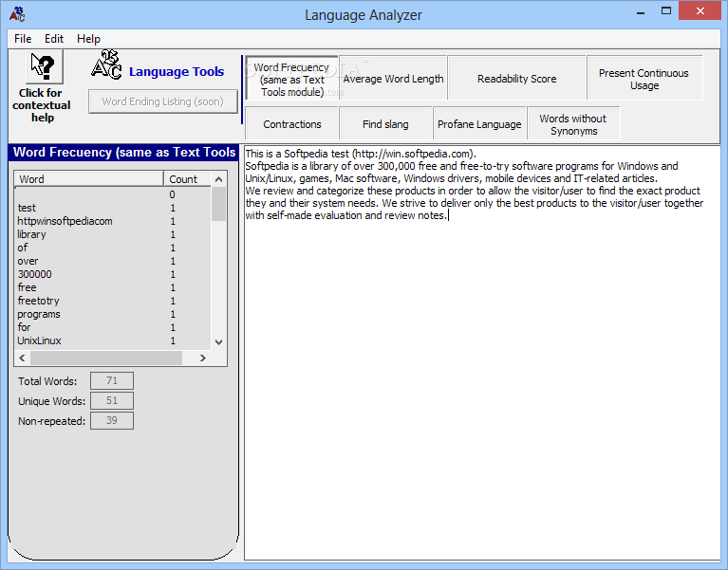Click the horizontal scroll right arrow
The image size is (728, 570).
(x=202, y=358)
